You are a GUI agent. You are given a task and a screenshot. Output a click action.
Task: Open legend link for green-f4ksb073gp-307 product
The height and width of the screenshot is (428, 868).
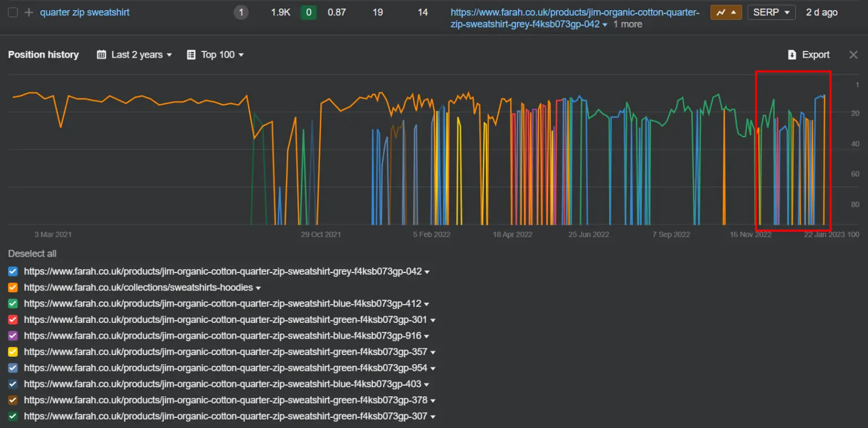(x=225, y=416)
